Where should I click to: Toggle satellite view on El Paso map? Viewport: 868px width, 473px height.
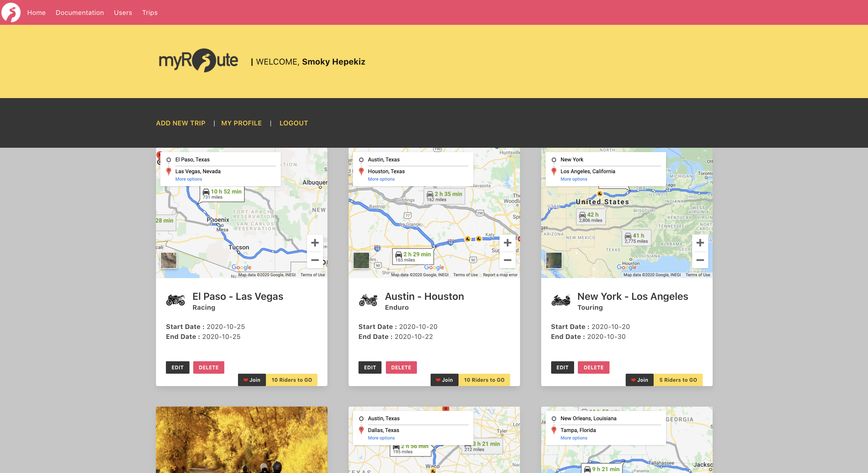click(x=169, y=260)
